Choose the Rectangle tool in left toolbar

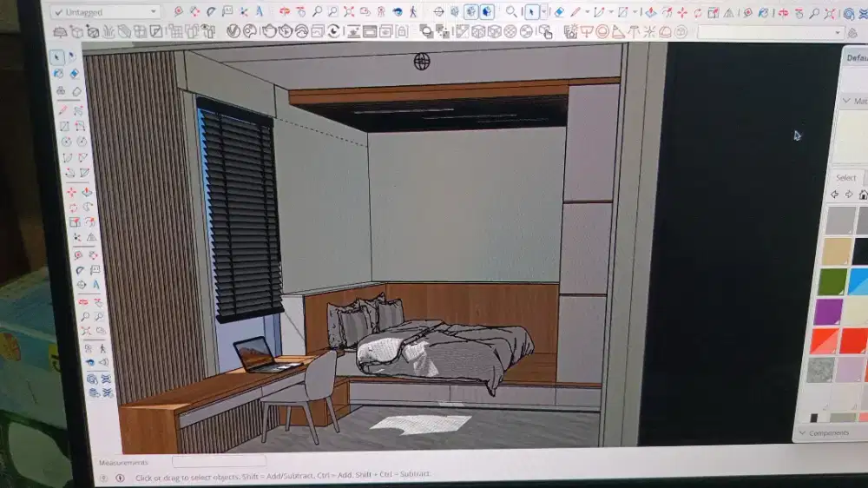[64, 126]
